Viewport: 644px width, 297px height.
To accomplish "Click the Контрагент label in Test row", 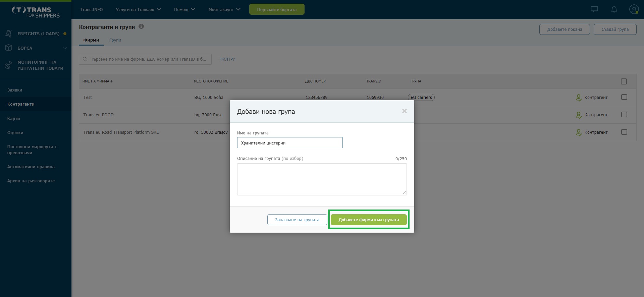I will tap(596, 97).
